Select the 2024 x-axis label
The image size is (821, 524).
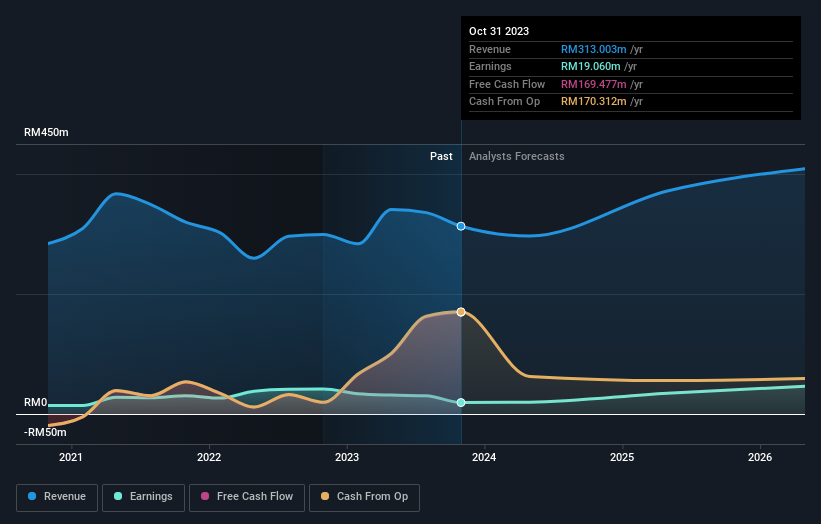[x=484, y=457]
